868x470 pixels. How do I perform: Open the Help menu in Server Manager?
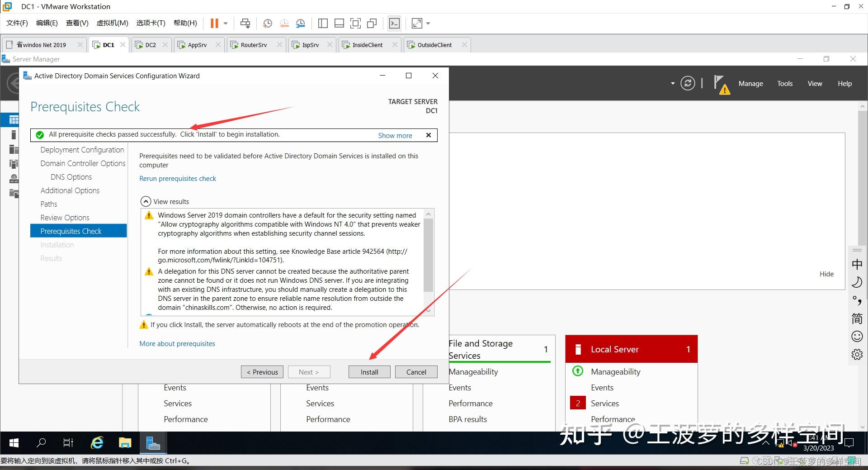click(x=844, y=84)
